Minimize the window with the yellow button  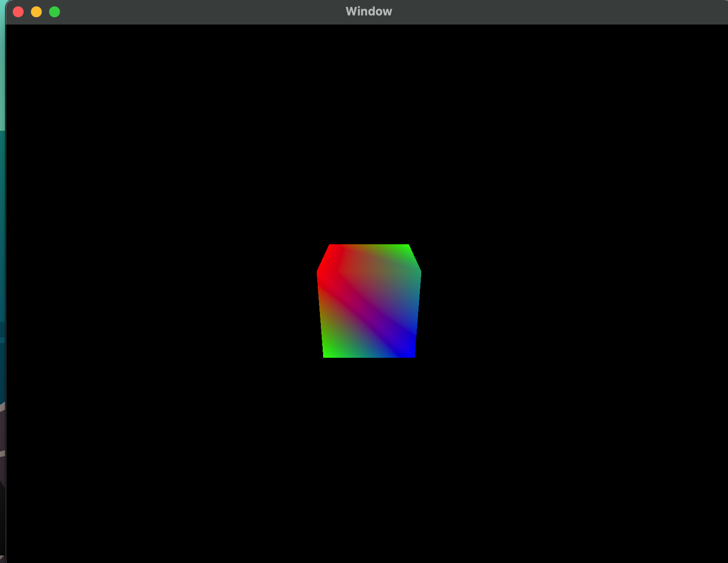(x=36, y=12)
